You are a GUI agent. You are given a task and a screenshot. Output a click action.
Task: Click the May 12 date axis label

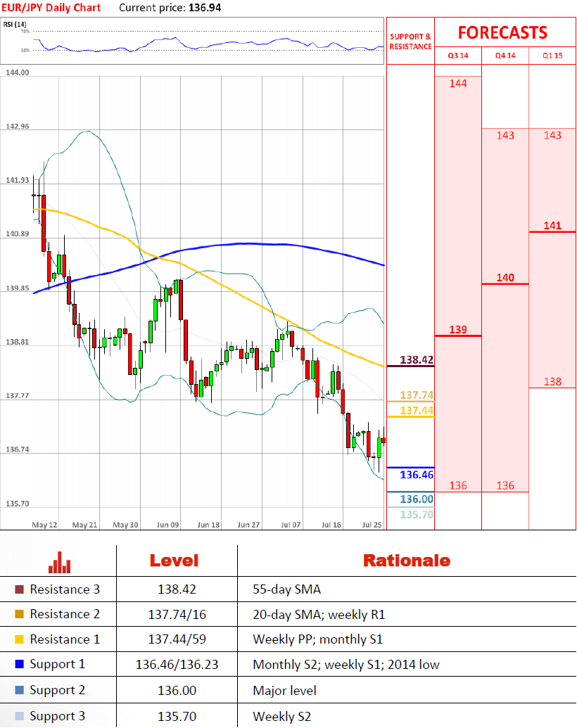(44, 525)
